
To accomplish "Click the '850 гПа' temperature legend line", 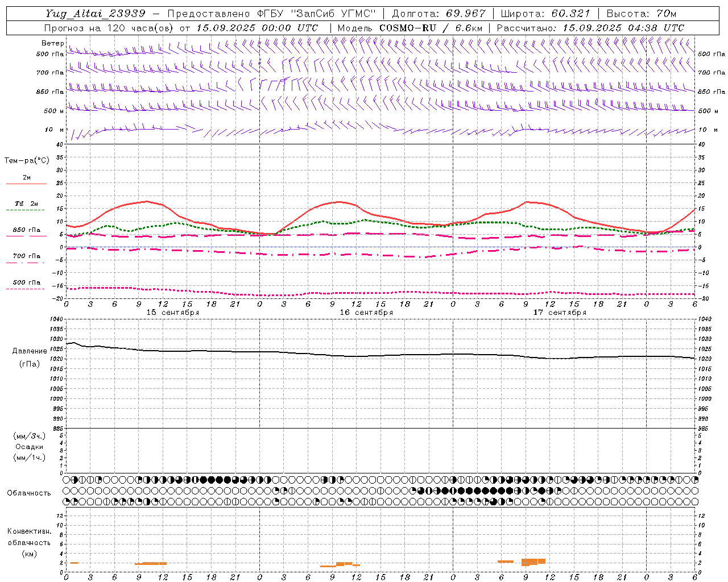I will click(x=26, y=235).
